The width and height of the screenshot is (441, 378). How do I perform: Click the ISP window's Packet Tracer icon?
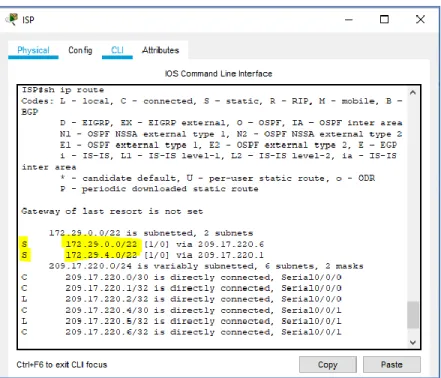coord(12,19)
